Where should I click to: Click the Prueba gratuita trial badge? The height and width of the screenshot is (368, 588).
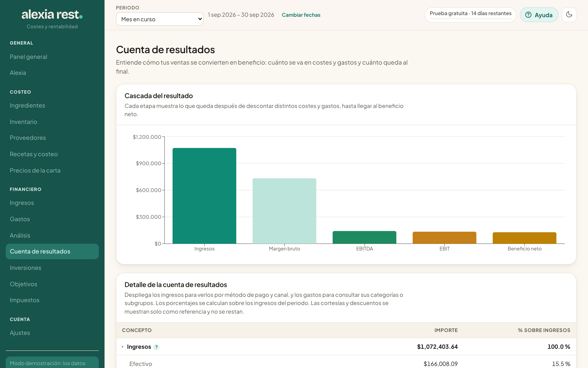470,15
